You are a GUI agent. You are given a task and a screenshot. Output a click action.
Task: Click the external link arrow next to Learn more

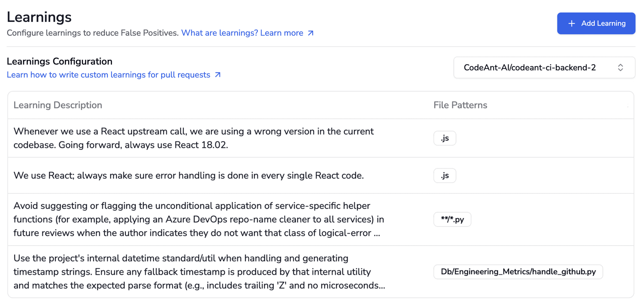[310, 33]
